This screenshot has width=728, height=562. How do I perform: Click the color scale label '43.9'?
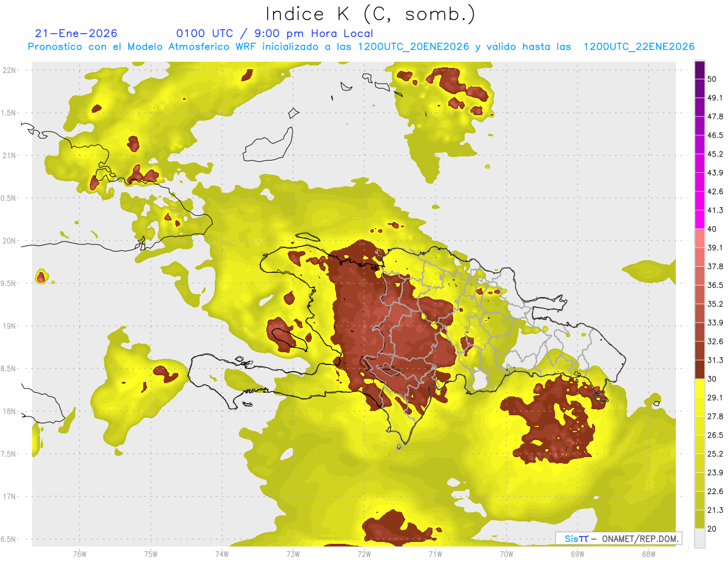tap(715, 173)
